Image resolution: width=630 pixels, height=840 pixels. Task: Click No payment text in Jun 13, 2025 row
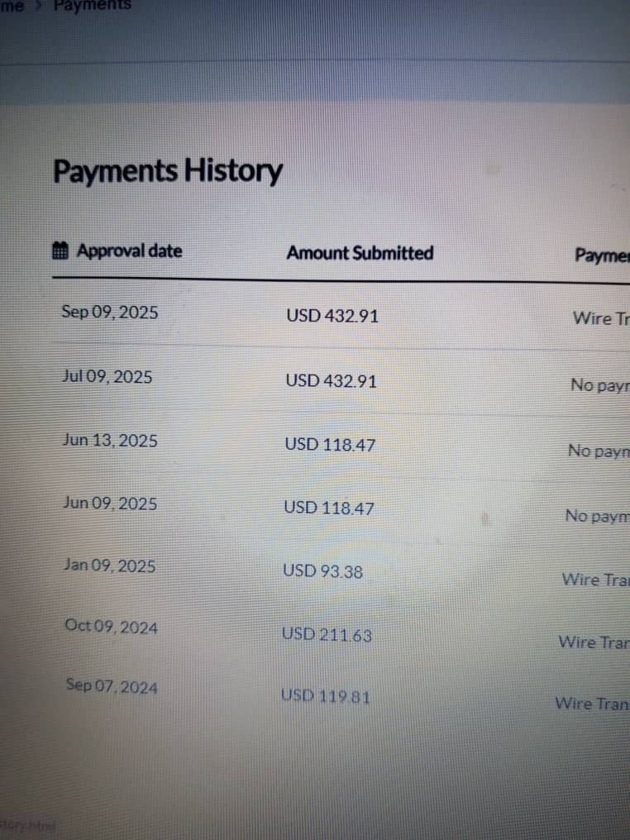(x=598, y=451)
